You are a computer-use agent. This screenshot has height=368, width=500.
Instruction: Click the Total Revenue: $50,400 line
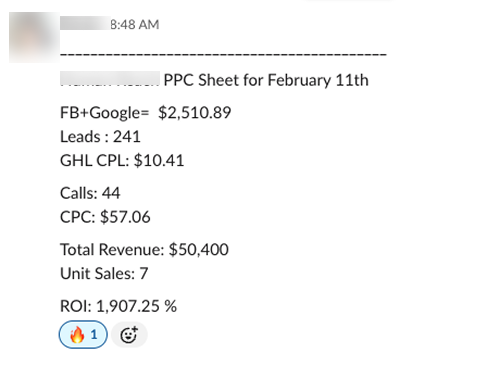[x=144, y=250]
